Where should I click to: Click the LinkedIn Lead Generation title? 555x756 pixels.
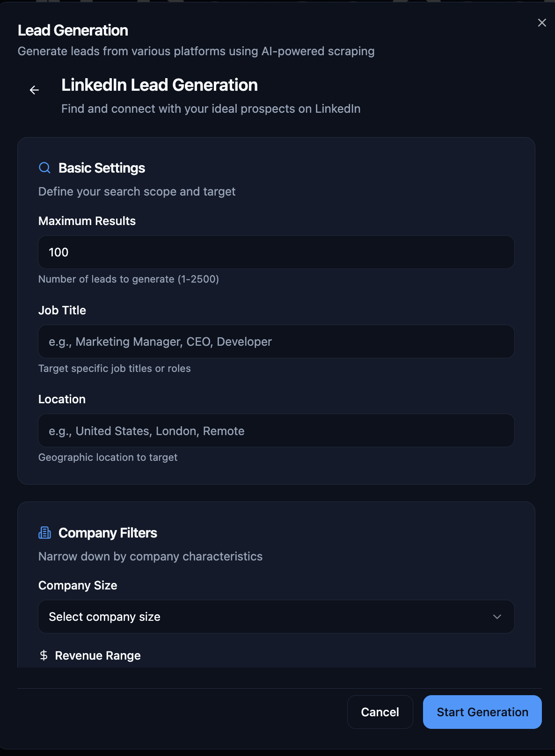(159, 85)
